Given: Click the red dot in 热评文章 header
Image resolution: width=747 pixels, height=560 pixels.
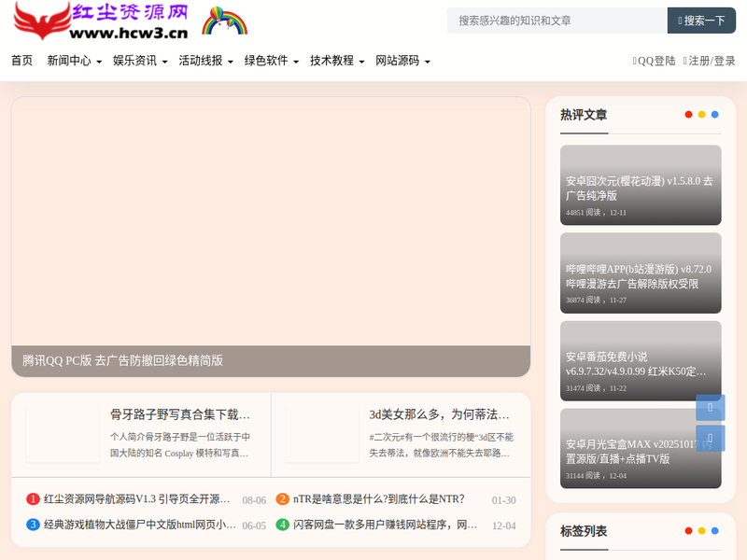Looking at the screenshot, I should click(688, 115).
